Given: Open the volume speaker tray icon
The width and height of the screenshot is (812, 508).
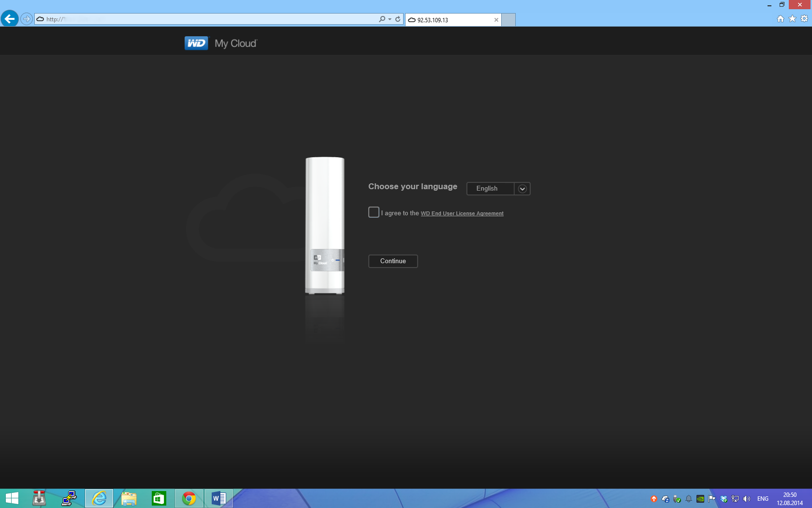Looking at the screenshot, I should click(x=747, y=499).
